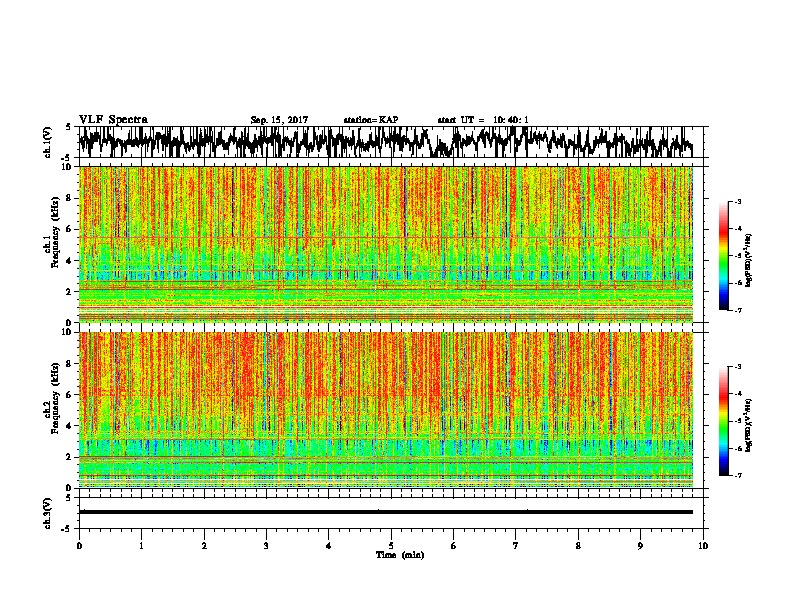
Task: Click the ch.1 spectrogram "8" kHz tick label
Action: (x=70, y=198)
